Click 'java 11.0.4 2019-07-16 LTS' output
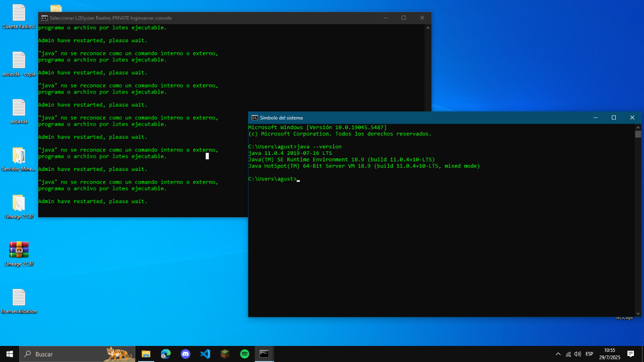Screen dimensions: 644x362 pyautogui.click(x=290, y=153)
